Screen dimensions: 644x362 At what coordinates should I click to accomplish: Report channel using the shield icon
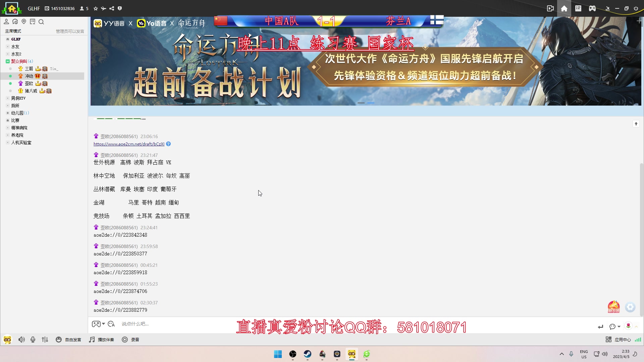point(120,8)
